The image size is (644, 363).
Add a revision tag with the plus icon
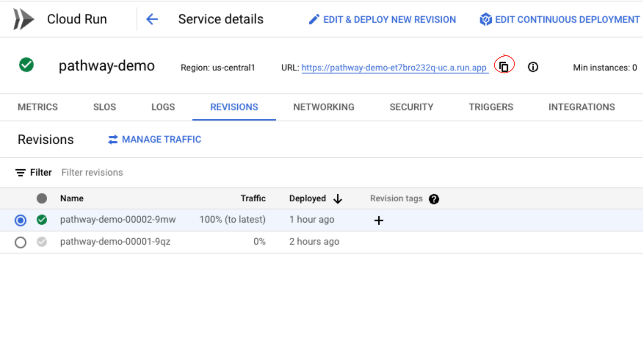tap(379, 220)
